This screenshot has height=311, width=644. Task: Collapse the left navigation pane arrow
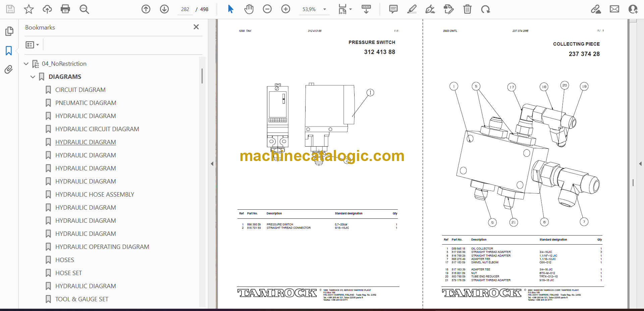tap(212, 164)
